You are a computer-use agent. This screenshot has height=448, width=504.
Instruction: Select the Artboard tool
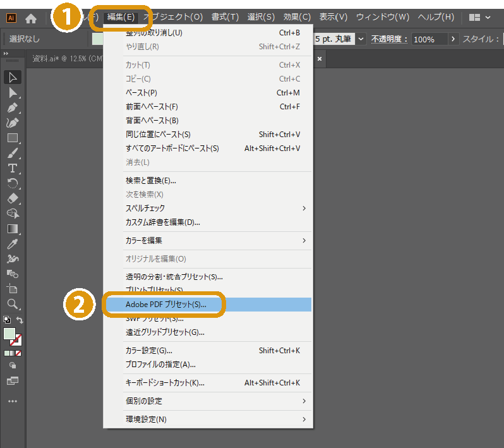point(13,289)
